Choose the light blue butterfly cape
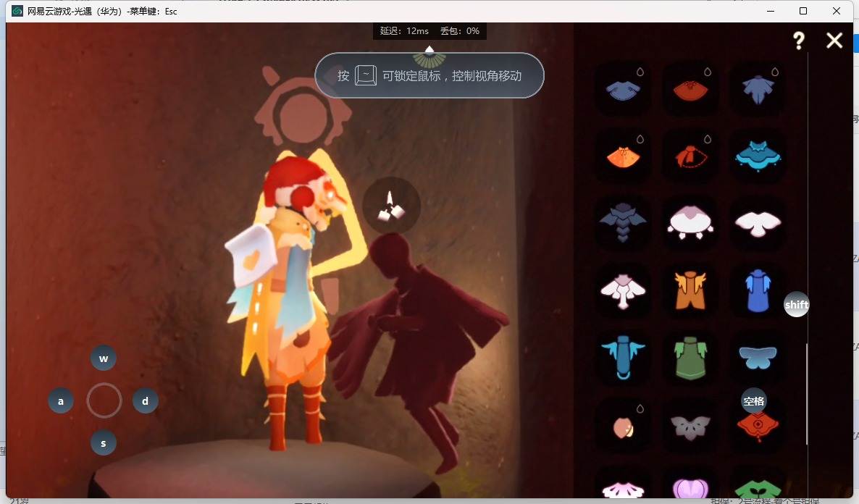 pos(758,358)
